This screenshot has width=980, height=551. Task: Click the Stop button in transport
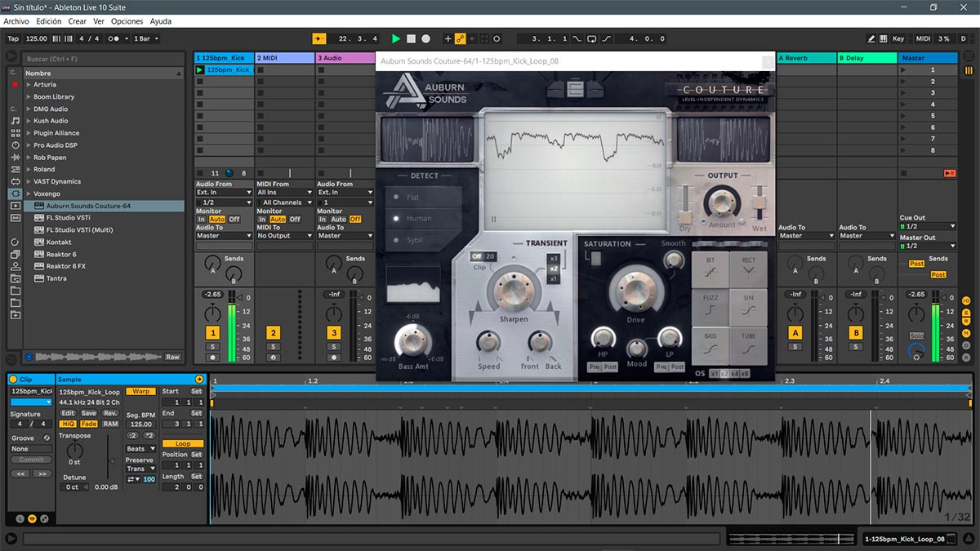pos(411,38)
